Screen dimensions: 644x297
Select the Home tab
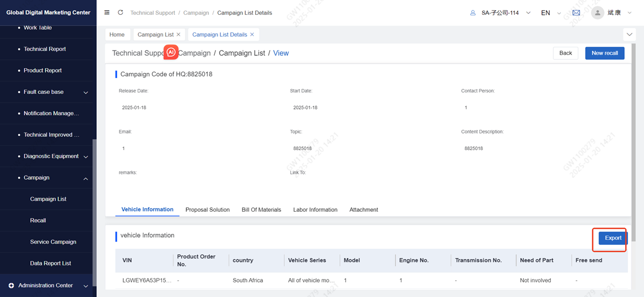117,35
